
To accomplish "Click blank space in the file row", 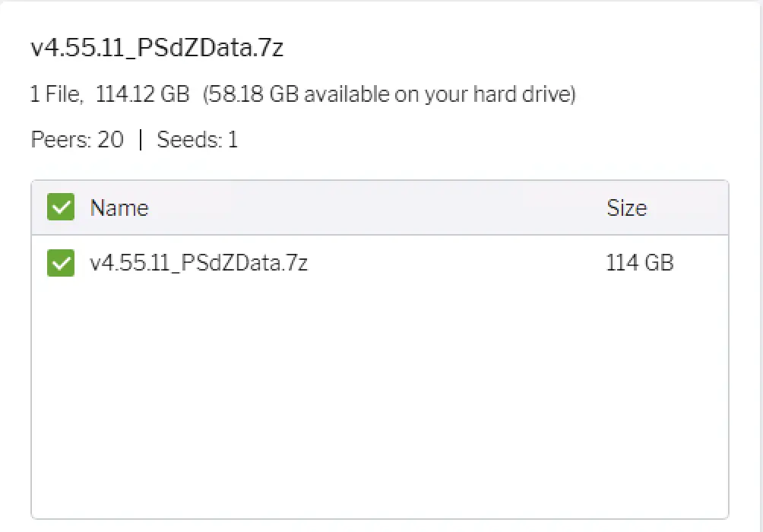I will [456, 263].
